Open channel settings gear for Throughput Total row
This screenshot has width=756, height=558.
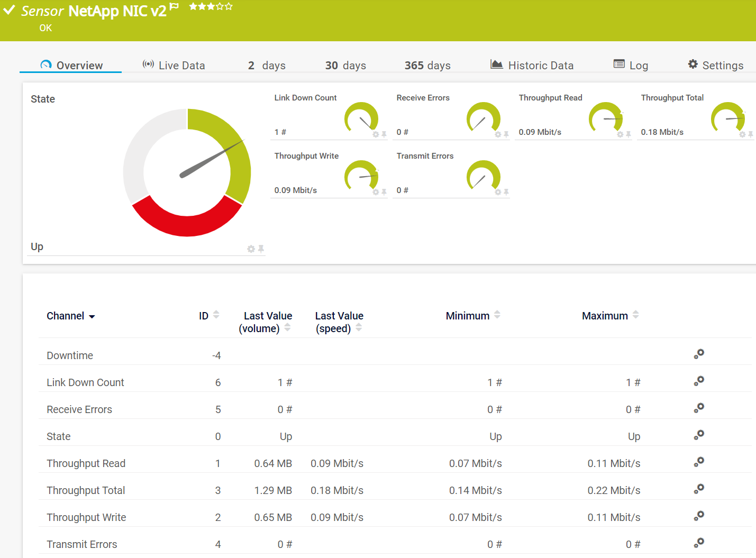tap(699, 489)
